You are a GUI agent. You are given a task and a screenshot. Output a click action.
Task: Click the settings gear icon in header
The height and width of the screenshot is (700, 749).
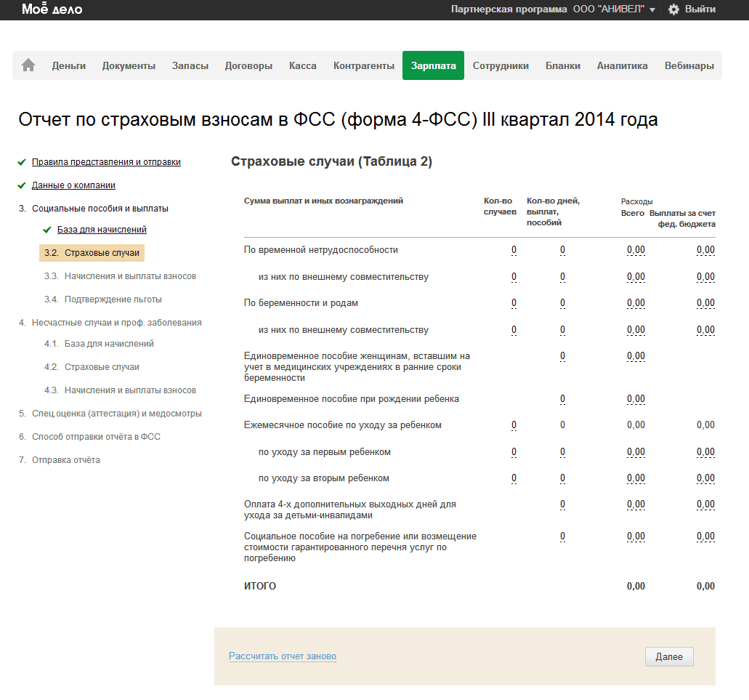(x=673, y=9)
